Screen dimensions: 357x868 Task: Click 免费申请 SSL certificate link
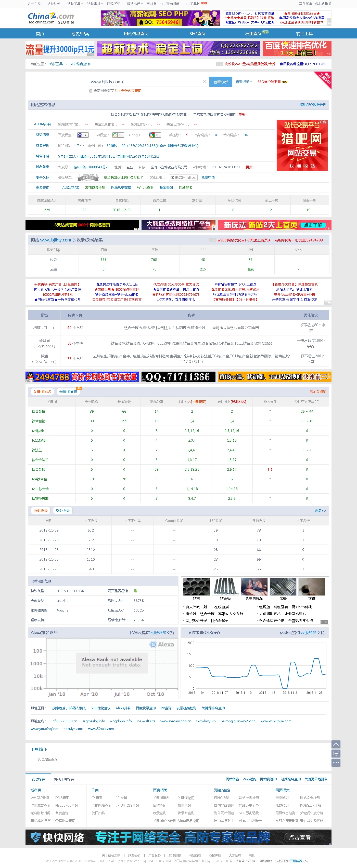(x=208, y=177)
